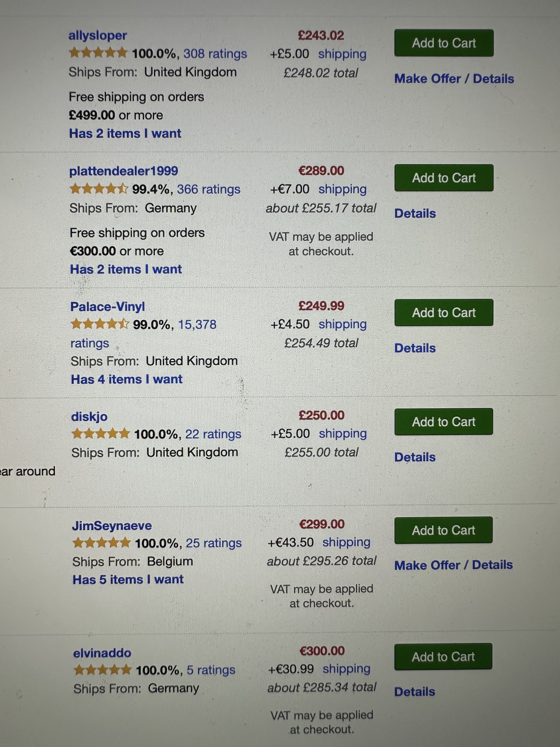
Task: Add diskjo's £250.00 listing to cart
Action: (x=444, y=421)
